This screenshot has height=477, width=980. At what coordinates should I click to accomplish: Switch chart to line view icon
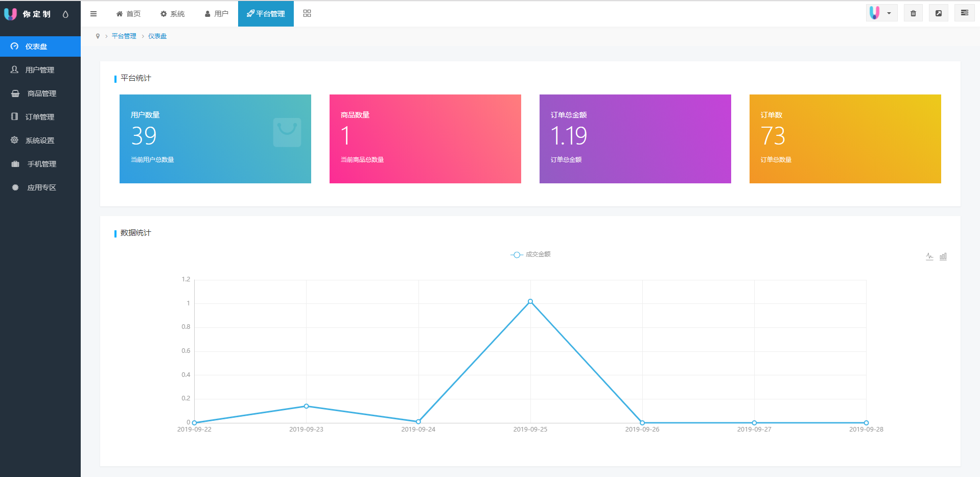(x=929, y=256)
